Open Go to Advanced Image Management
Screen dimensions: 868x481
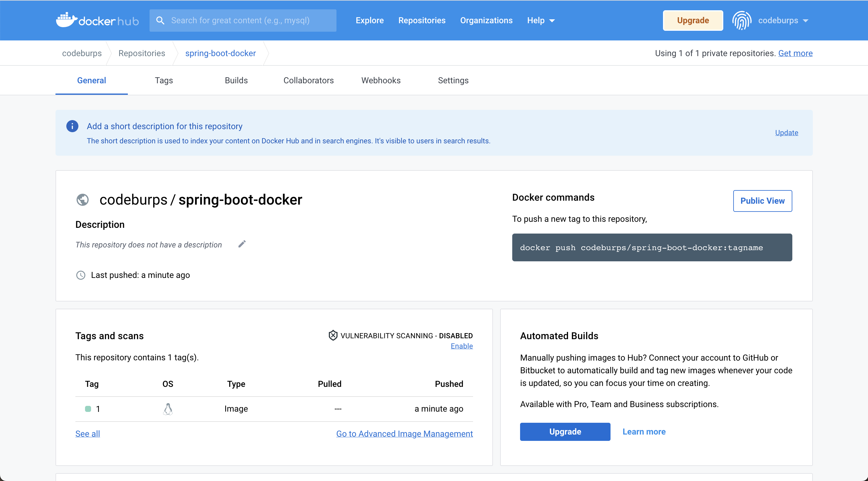[404, 434]
